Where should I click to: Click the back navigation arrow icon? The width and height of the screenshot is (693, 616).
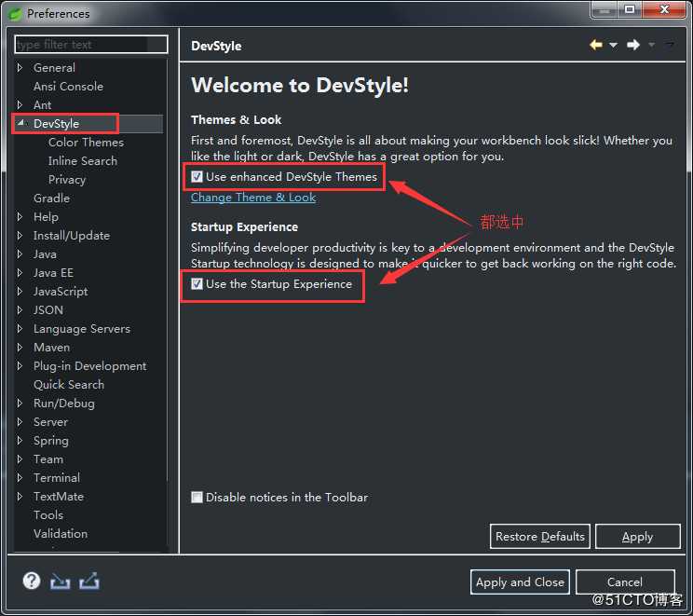pos(595,45)
